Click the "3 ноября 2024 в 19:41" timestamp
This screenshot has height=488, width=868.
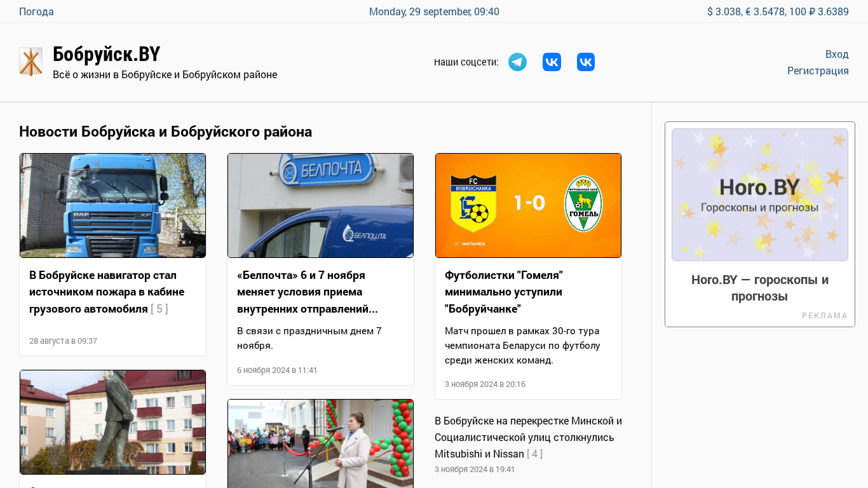pos(475,469)
